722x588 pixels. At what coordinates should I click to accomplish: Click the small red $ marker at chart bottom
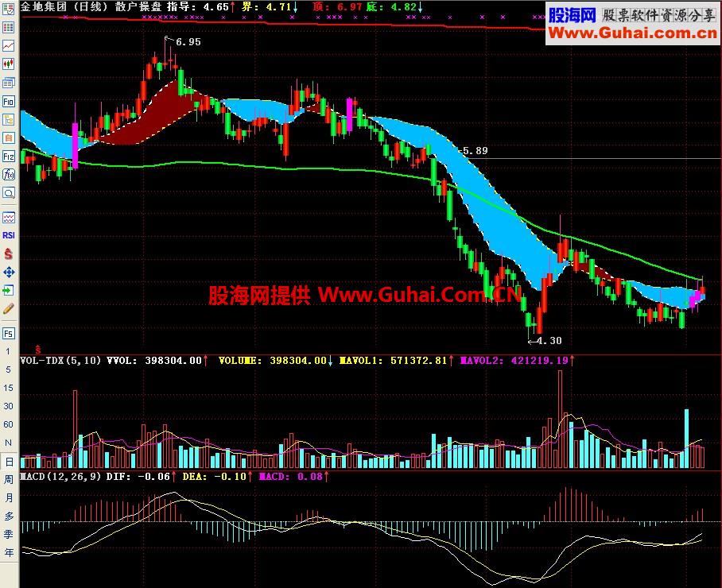37,350
